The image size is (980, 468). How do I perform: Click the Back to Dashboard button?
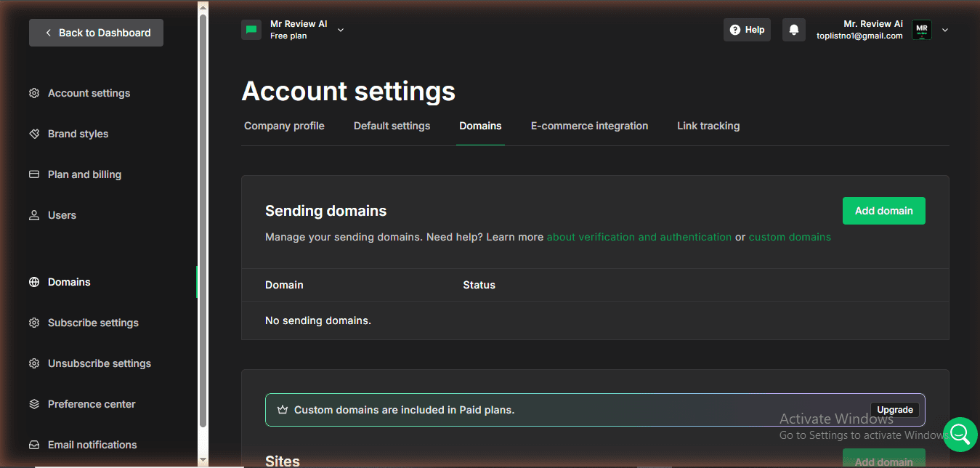[x=96, y=33]
